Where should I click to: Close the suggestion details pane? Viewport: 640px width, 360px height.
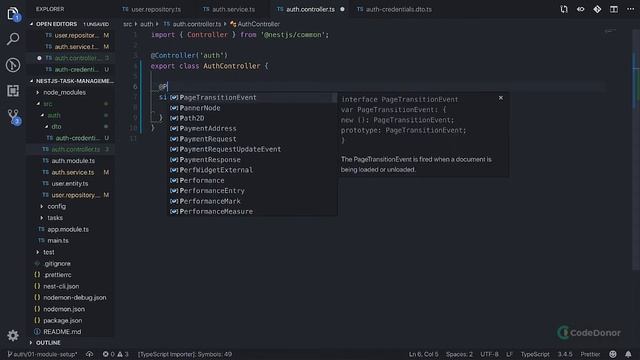coord(501,98)
